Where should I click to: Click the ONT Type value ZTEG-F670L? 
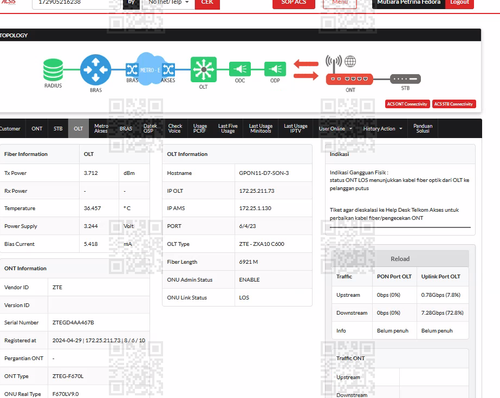(x=68, y=376)
